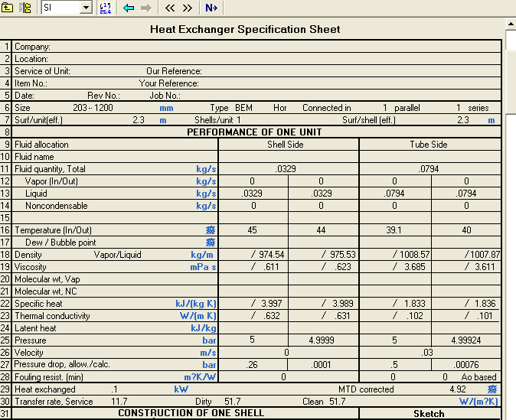This screenshot has width=516, height=420.
Task: Click the density value 1008.57
Action: [x=415, y=255]
